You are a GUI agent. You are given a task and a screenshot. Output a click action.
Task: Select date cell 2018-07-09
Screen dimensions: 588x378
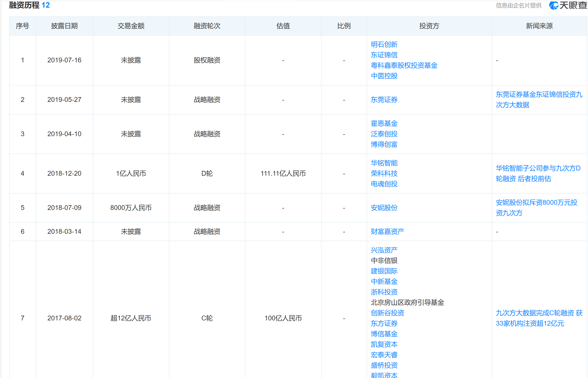point(64,208)
